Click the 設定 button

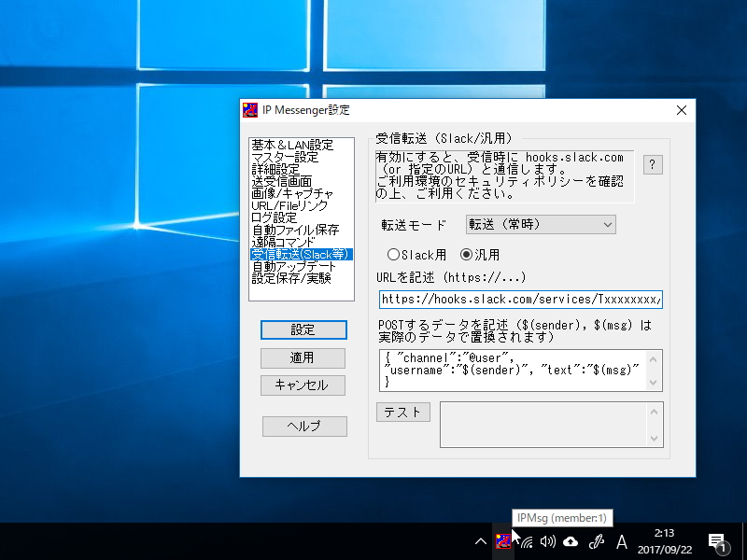click(x=303, y=329)
